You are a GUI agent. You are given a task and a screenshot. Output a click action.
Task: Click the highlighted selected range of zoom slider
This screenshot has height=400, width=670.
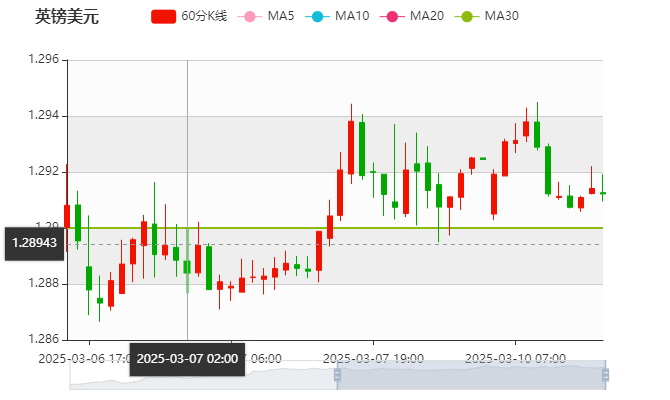pos(470,375)
